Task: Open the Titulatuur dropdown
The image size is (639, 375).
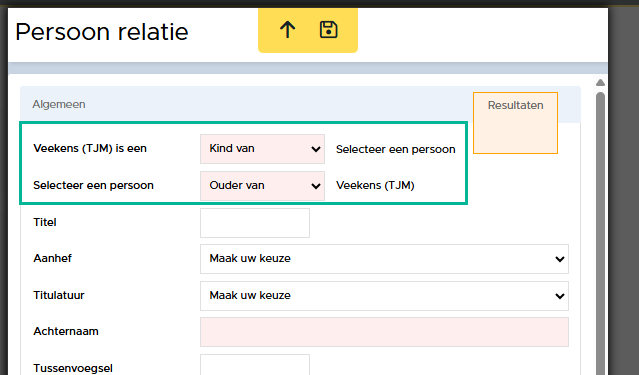Action: click(384, 296)
